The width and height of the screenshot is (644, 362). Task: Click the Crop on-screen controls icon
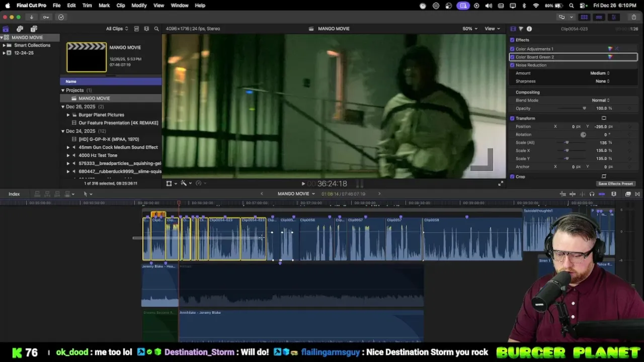pyautogui.click(x=604, y=176)
